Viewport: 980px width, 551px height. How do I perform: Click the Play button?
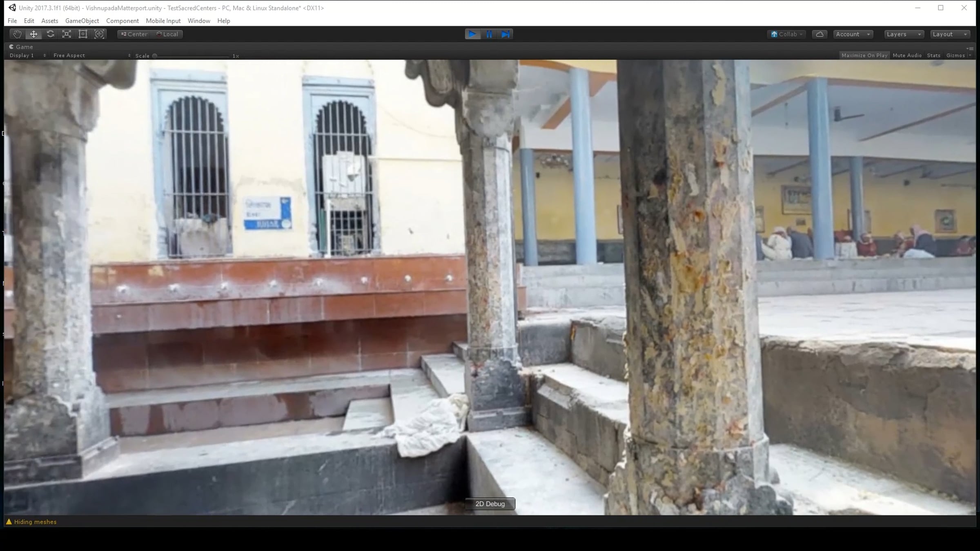[x=472, y=34]
